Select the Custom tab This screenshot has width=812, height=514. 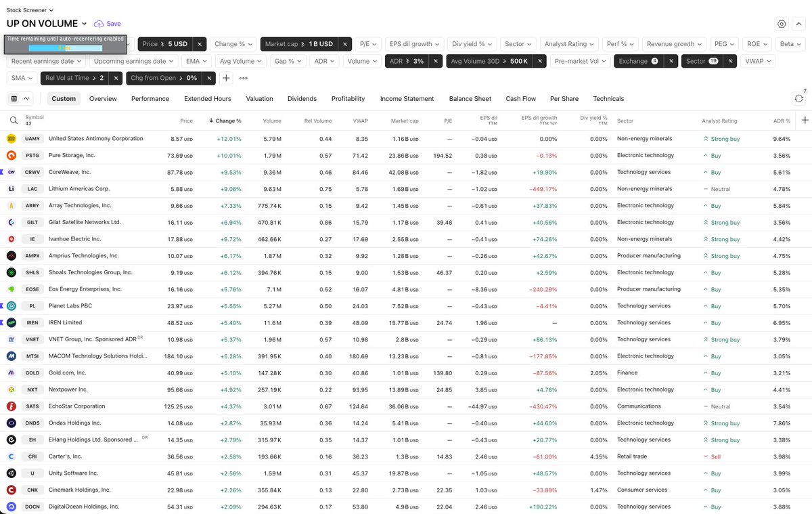click(x=64, y=99)
